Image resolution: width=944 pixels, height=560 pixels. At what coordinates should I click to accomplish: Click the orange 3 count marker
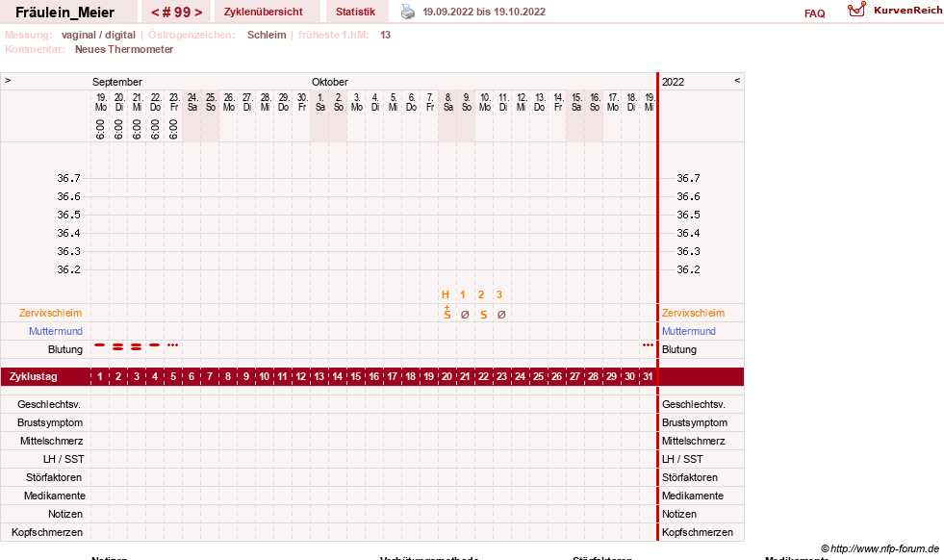[499, 294]
